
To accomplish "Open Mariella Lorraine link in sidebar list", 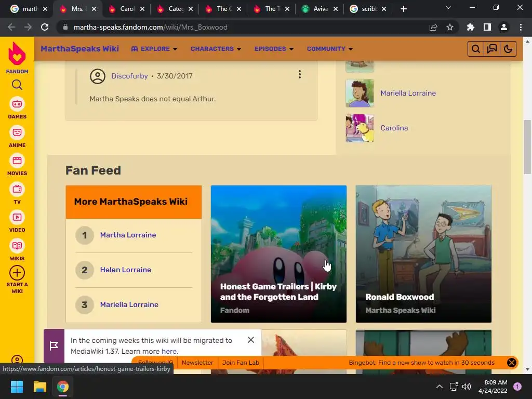I will click(x=408, y=94).
